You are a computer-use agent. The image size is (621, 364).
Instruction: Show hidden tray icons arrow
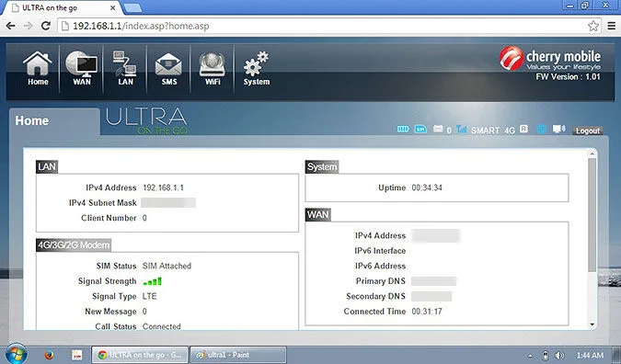click(530, 356)
